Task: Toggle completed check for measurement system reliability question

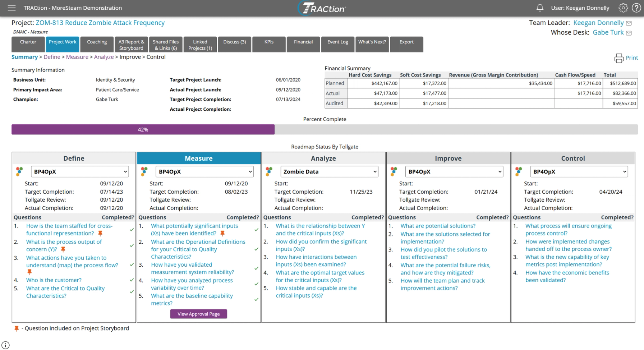Action: click(256, 268)
